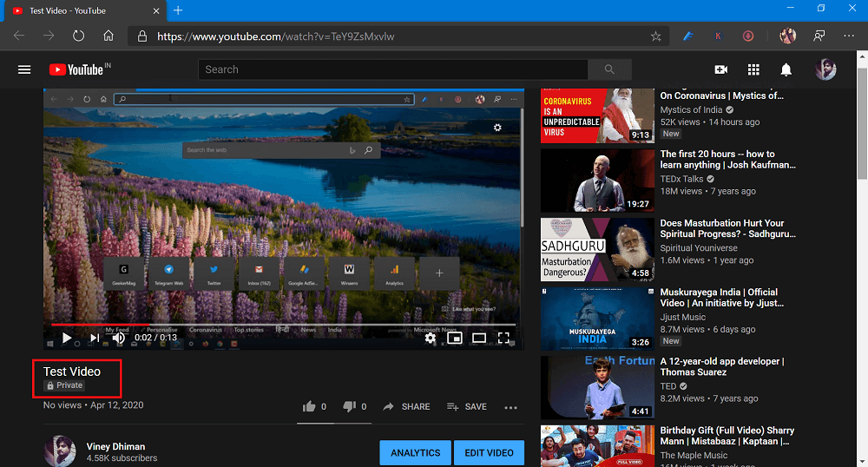Play the video
The image size is (868, 467).
pos(67,338)
